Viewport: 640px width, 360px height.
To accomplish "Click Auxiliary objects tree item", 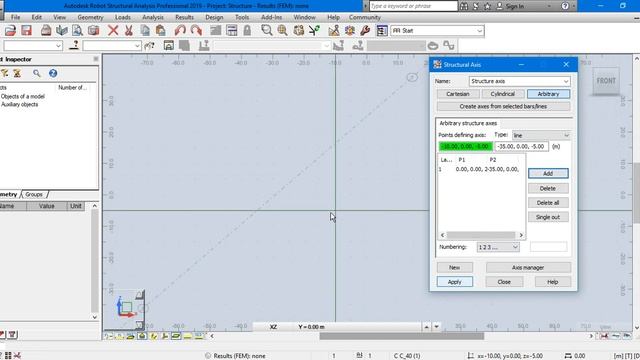I will [x=20, y=105].
